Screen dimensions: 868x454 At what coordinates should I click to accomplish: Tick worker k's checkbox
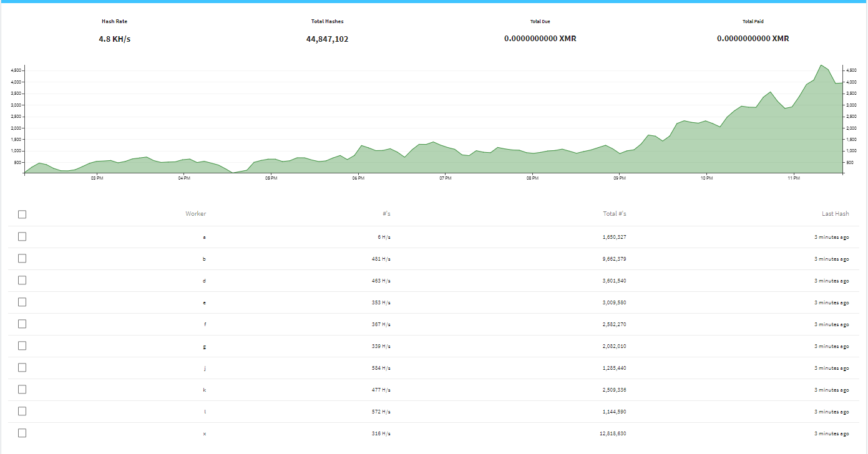22,389
